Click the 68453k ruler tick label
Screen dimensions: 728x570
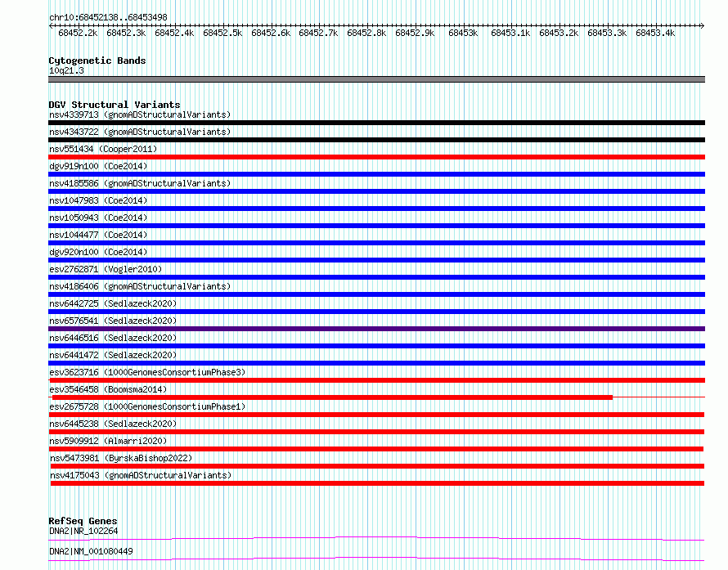point(463,33)
